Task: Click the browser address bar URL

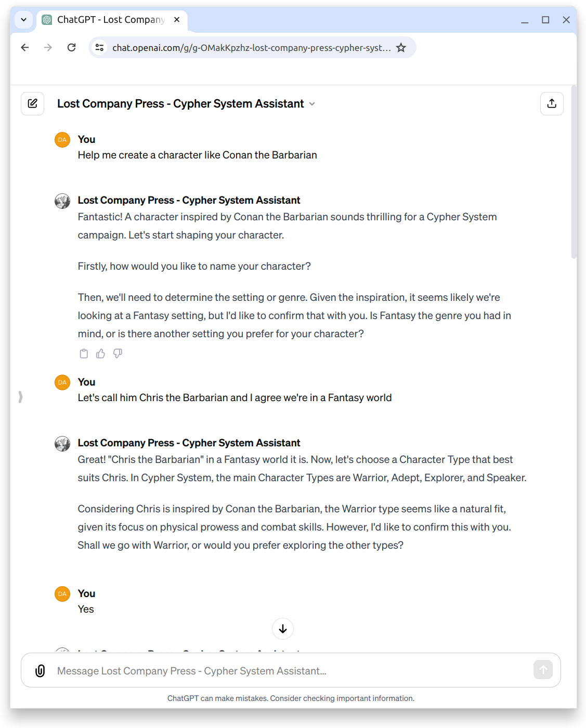Action: (252, 48)
